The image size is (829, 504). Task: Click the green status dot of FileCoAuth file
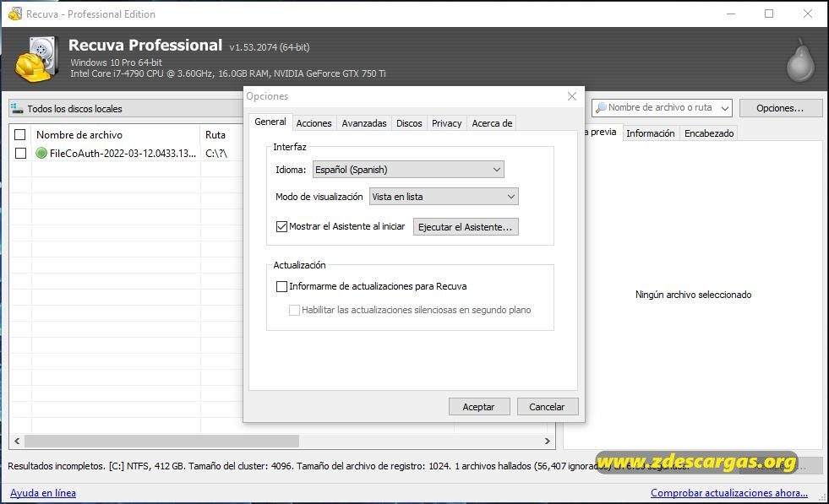pyautogui.click(x=41, y=153)
